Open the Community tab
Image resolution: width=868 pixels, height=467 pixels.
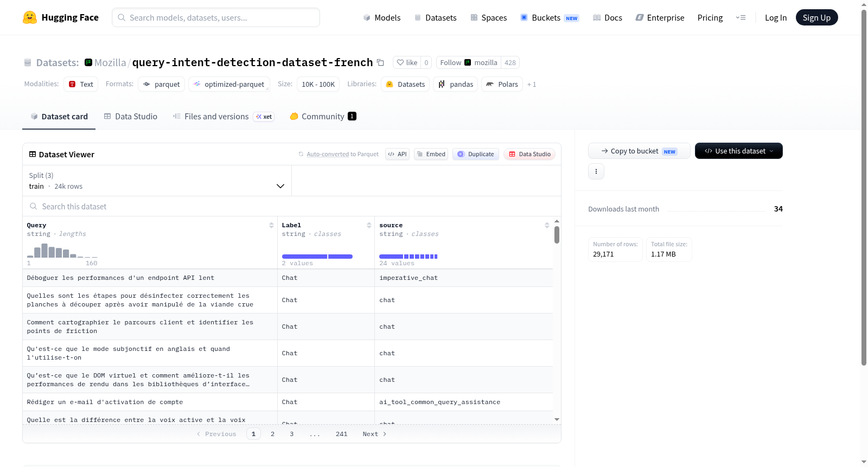pyautogui.click(x=323, y=117)
